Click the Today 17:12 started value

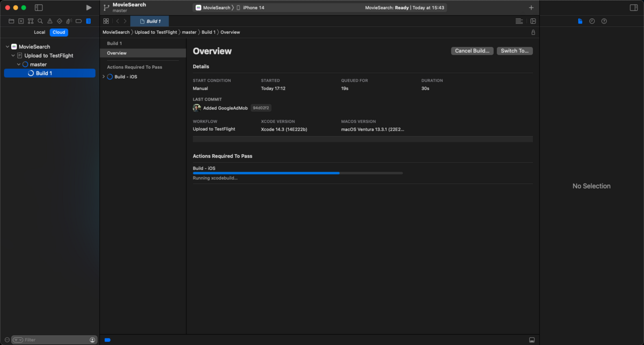[273, 88]
